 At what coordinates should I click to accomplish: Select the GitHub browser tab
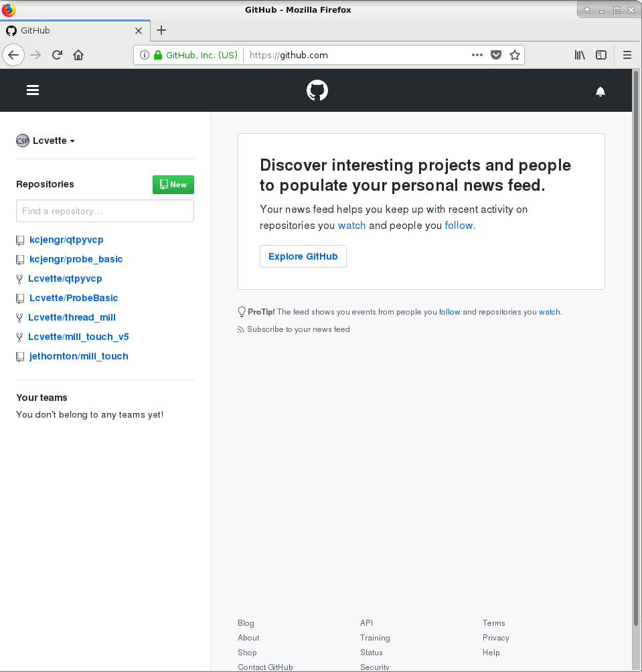[75, 30]
